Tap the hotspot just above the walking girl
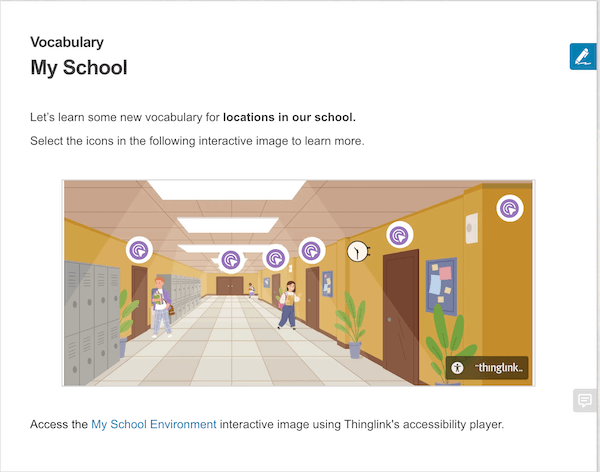The image size is (600, 472). click(274, 258)
